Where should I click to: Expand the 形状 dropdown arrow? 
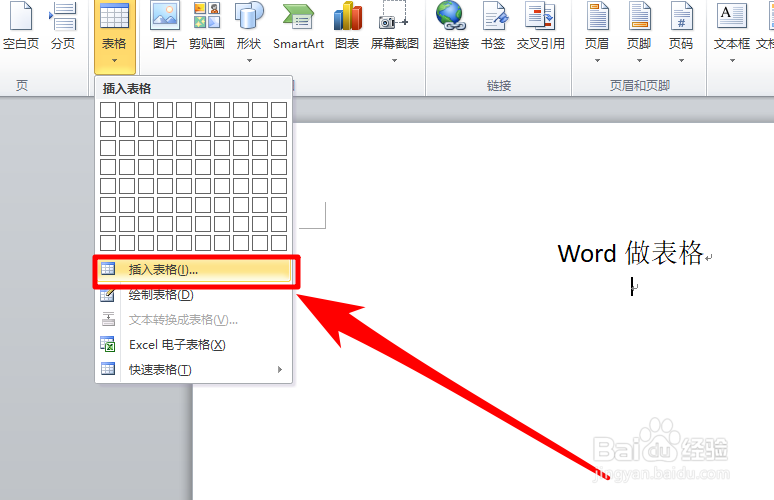click(249, 61)
